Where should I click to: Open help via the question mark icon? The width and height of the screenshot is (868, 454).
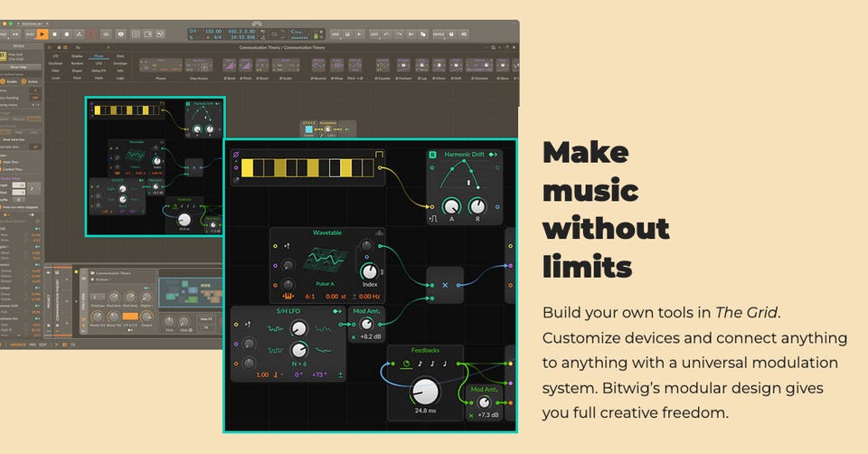click(452, 33)
